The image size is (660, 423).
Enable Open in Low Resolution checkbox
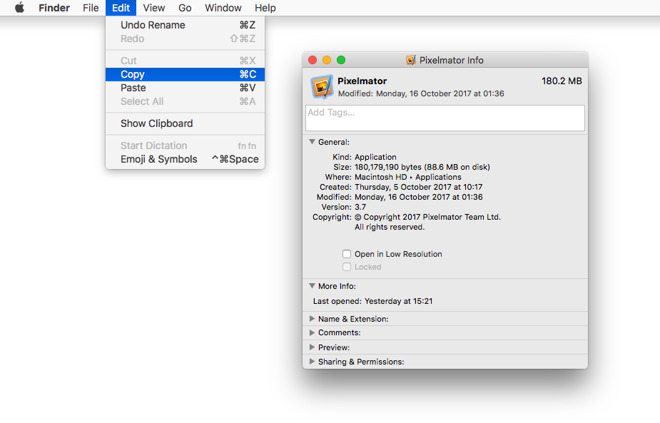[x=346, y=254]
